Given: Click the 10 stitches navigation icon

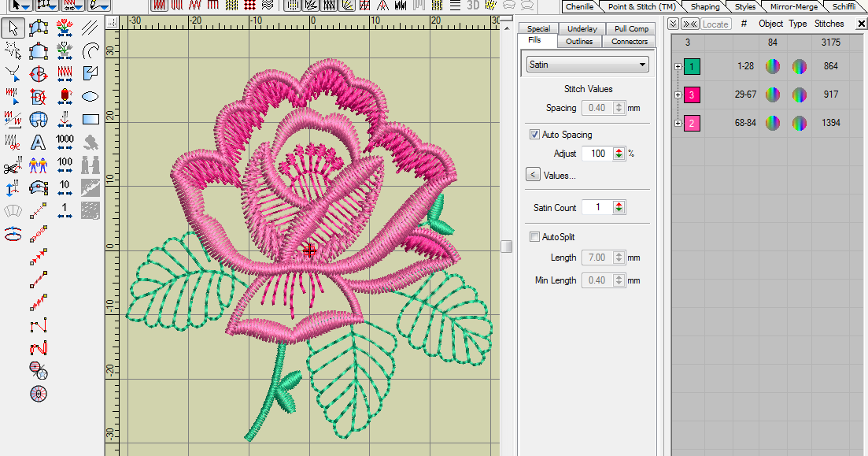Looking at the screenshot, I should point(65,187).
